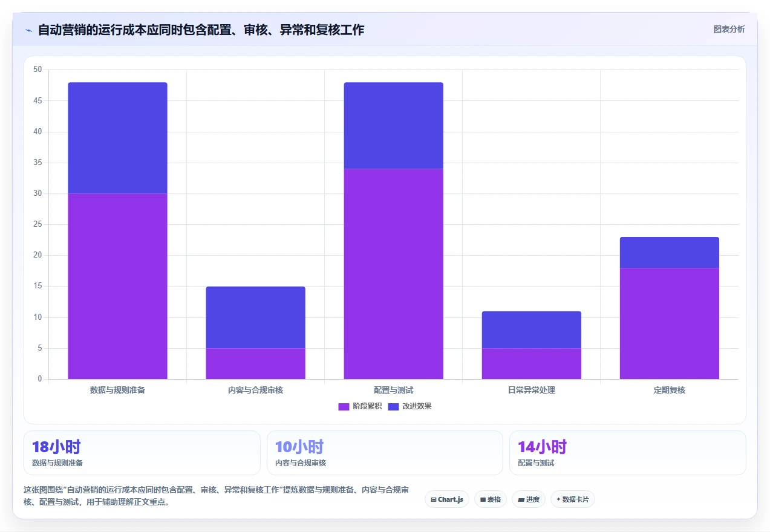Click the chart title heading text
The image size is (770, 532).
[201, 30]
